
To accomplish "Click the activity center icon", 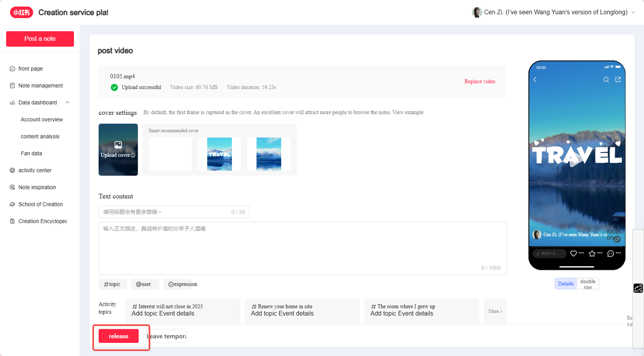I will (12, 170).
